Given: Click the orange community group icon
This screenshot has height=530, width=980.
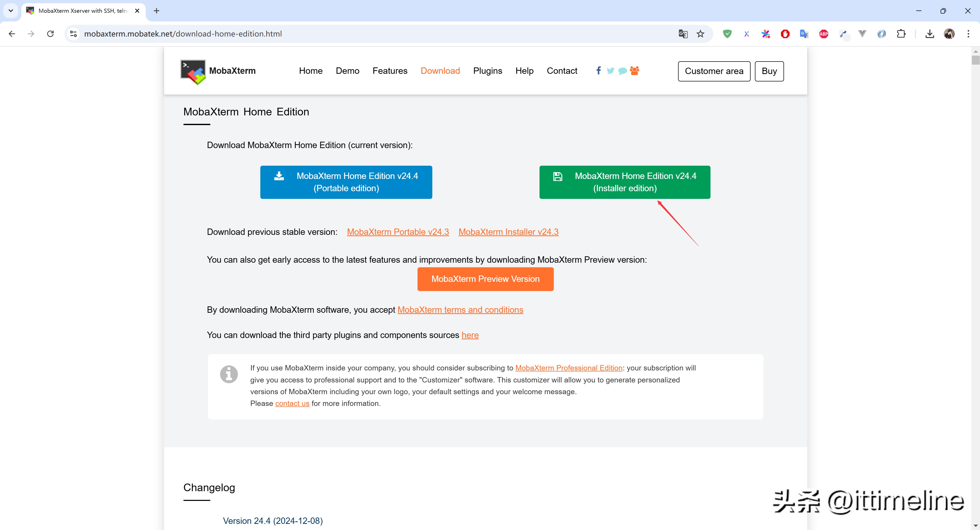Looking at the screenshot, I should [634, 70].
